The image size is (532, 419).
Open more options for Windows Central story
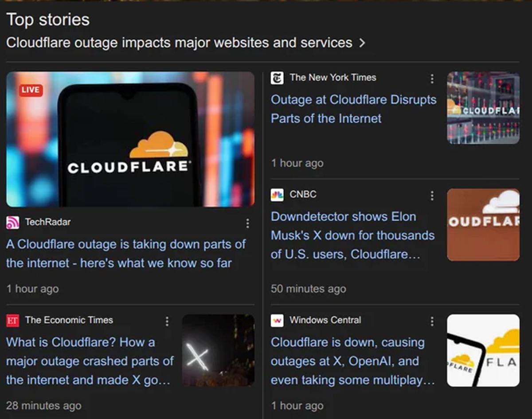point(432,321)
